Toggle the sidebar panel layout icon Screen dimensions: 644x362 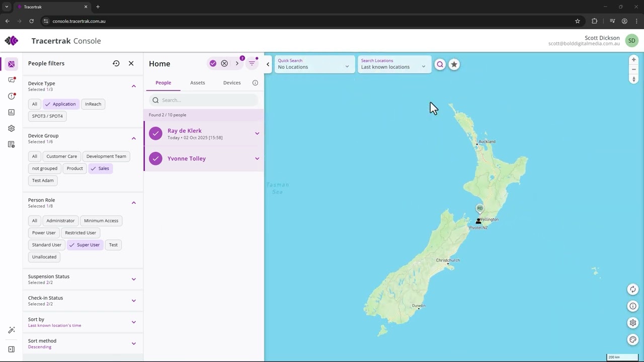(x=11, y=349)
